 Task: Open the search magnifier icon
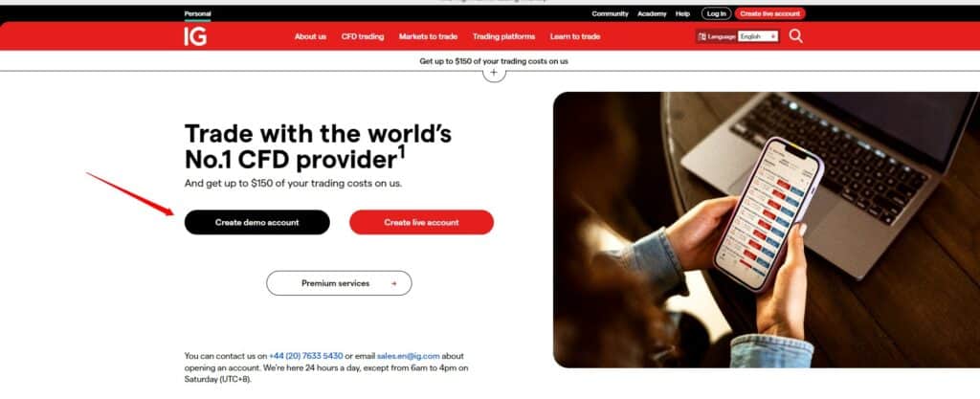pyautogui.click(x=795, y=36)
